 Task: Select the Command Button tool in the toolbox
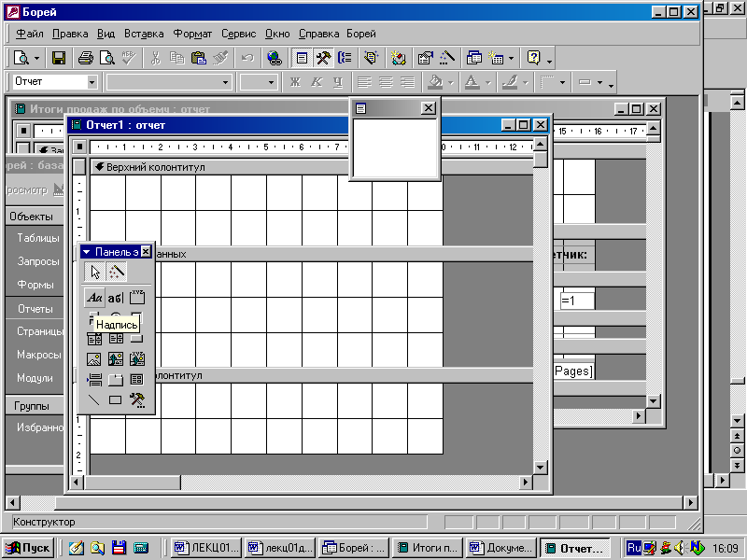tap(137, 339)
